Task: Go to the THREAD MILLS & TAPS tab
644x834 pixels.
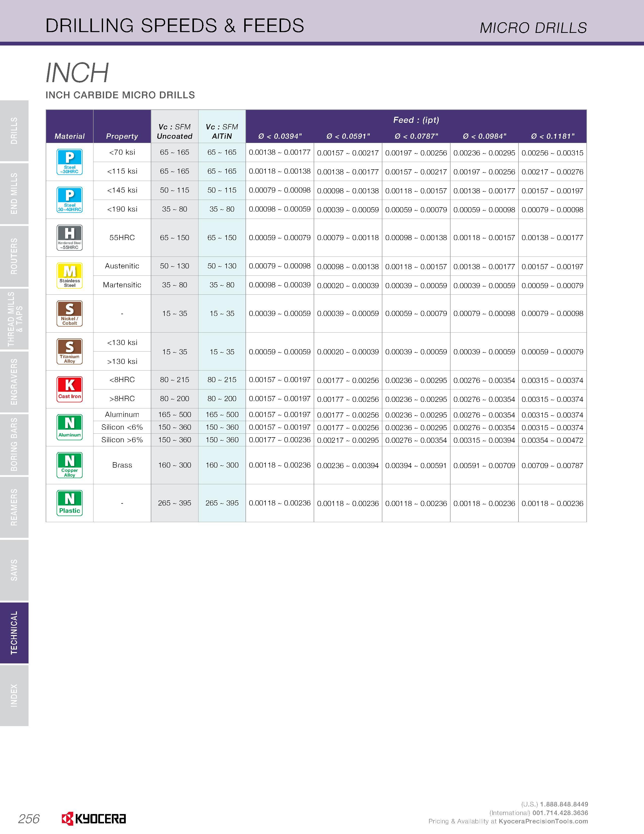Action: 14,319
